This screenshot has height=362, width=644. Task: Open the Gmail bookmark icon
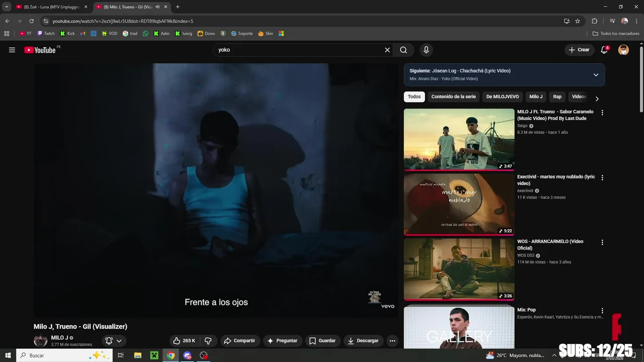pos(83,34)
